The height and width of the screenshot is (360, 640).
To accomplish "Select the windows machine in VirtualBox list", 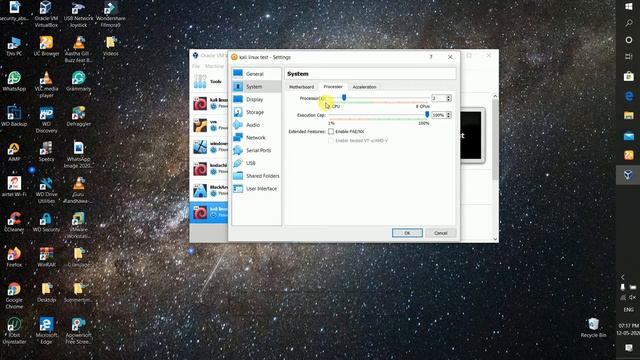I will point(209,147).
